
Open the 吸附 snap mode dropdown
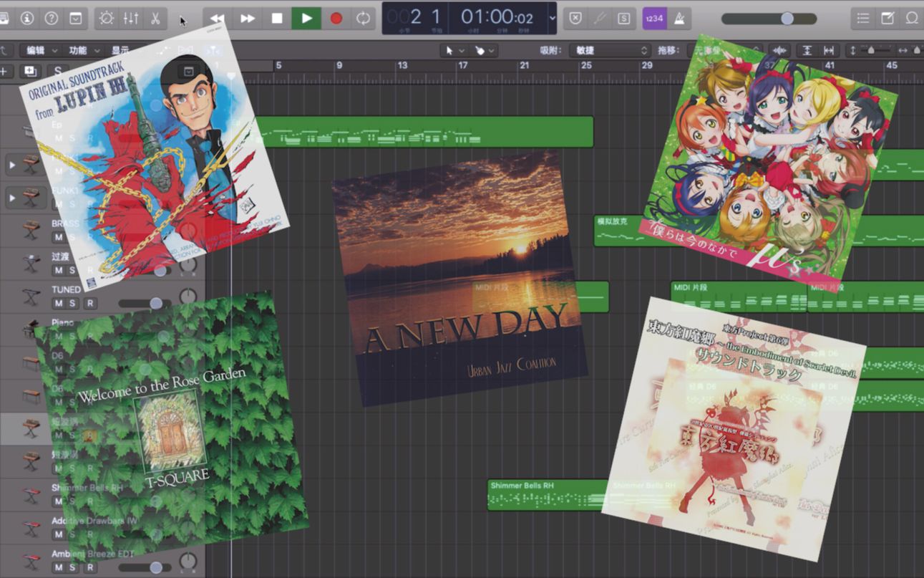pyautogui.click(x=610, y=50)
